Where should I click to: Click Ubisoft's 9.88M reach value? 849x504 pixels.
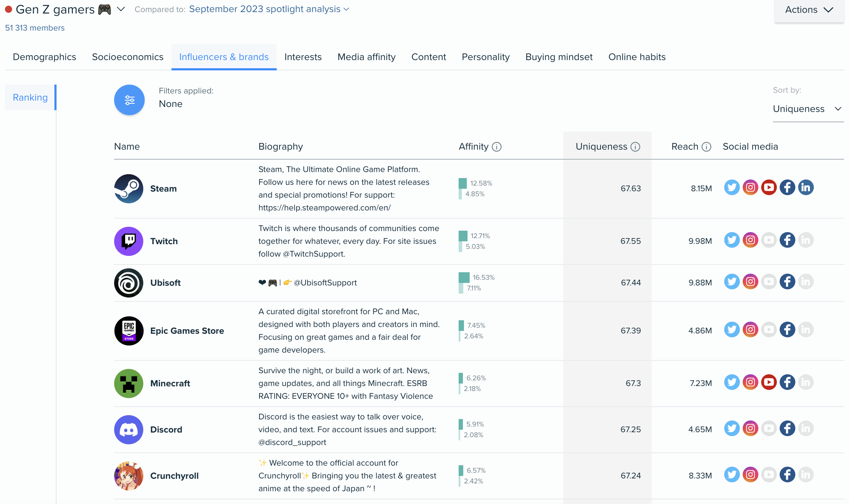tap(700, 283)
